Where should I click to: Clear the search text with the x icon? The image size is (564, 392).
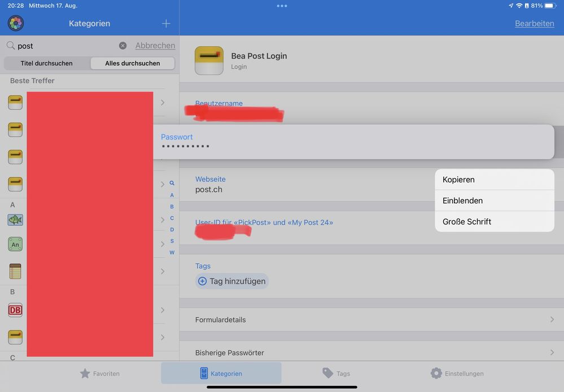click(123, 46)
